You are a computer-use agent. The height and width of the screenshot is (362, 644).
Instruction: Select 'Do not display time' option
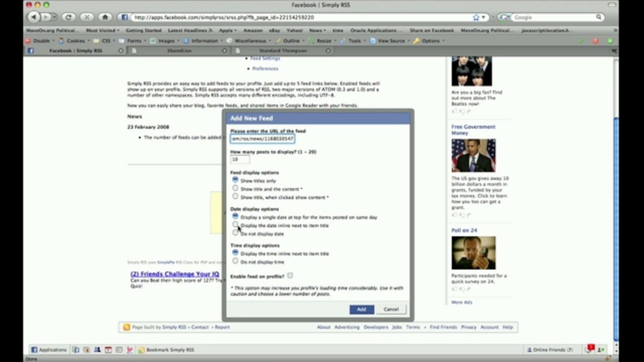(x=235, y=261)
